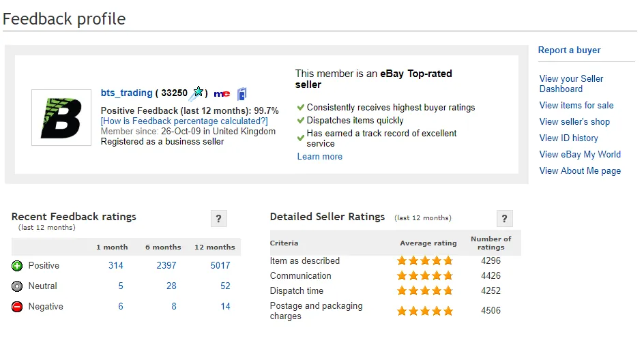
Task: Open View items for sale
Action: pyautogui.click(x=576, y=106)
